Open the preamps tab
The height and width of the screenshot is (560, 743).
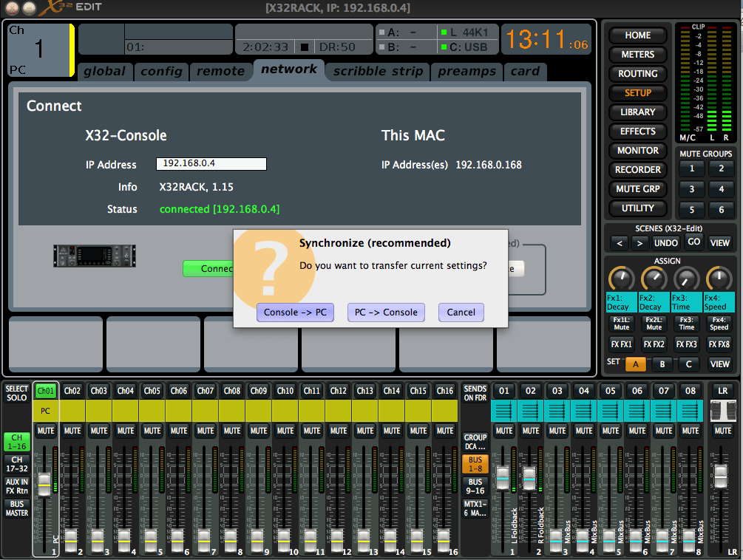[467, 72]
